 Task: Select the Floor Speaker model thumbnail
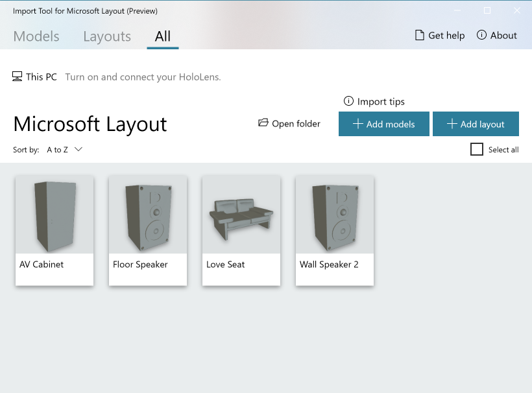pos(148,215)
